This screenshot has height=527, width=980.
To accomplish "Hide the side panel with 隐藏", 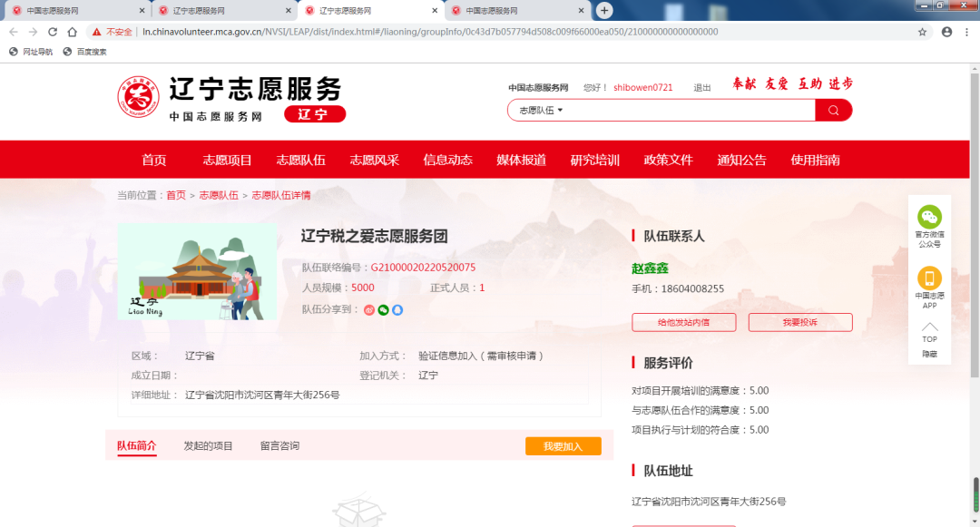I will pyautogui.click(x=929, y=354).
